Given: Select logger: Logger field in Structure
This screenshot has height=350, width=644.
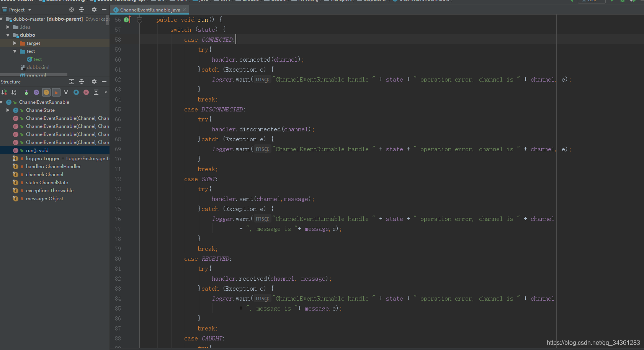Looking at the screenshot, I should pos(55,159).
